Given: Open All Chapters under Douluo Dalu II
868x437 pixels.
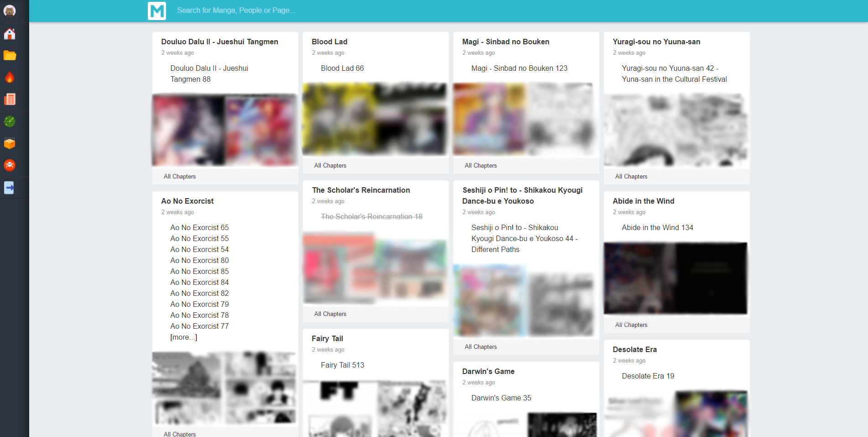Looking at the screenshot, I should [180, 177].
